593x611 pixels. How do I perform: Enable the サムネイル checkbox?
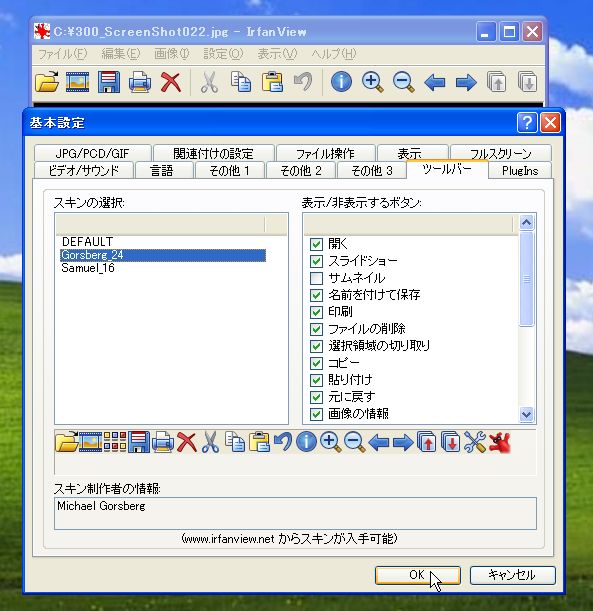pos(316,278)
